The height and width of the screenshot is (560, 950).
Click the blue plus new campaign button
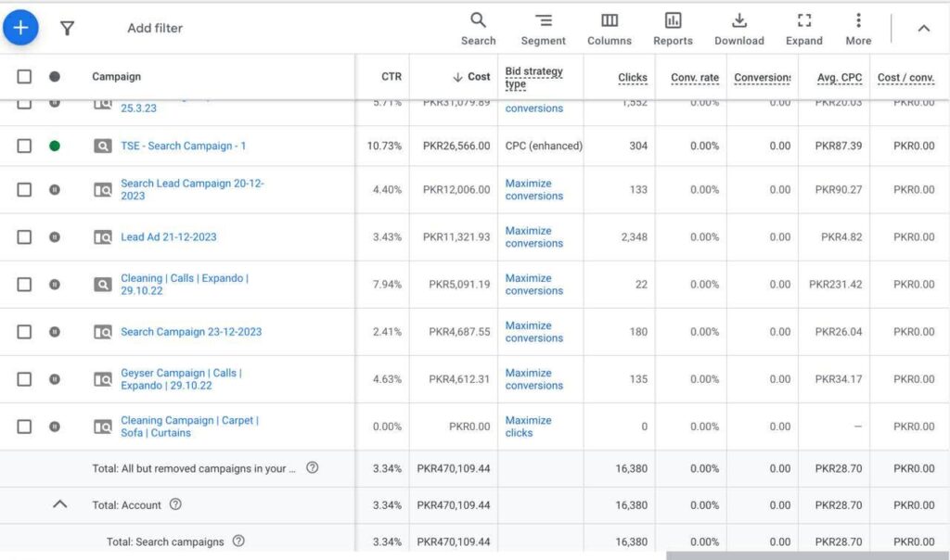coord(20,28)
